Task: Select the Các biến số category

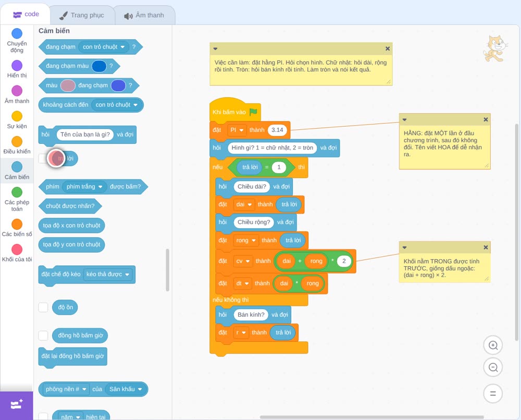Action: click(17, 228)
